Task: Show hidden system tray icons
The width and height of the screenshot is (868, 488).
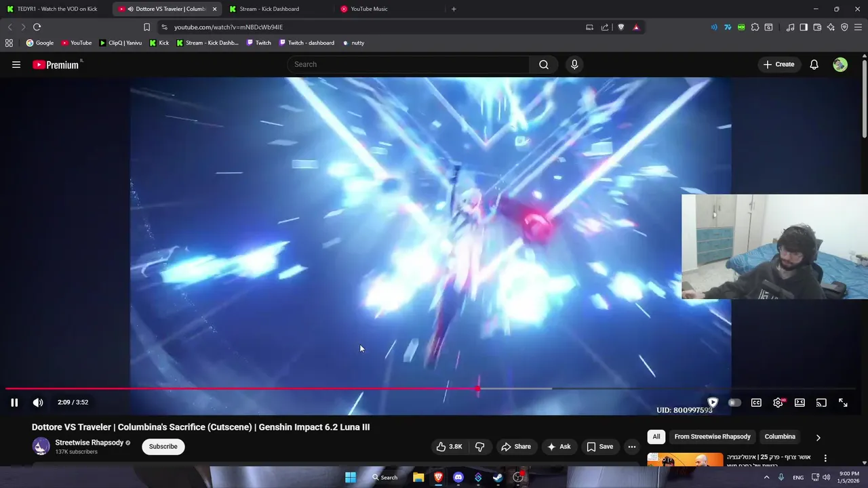Action: [x=767, y=477]
